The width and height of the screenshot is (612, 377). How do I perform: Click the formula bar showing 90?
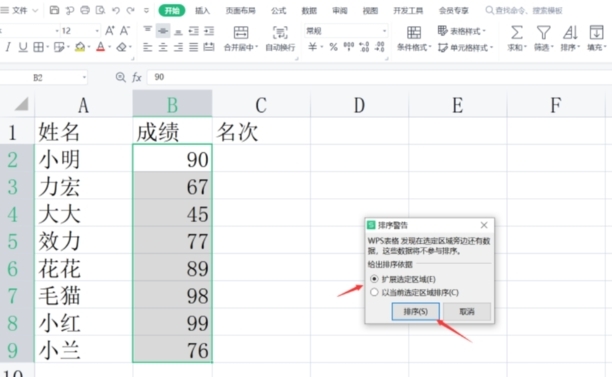tap(379, 77)
